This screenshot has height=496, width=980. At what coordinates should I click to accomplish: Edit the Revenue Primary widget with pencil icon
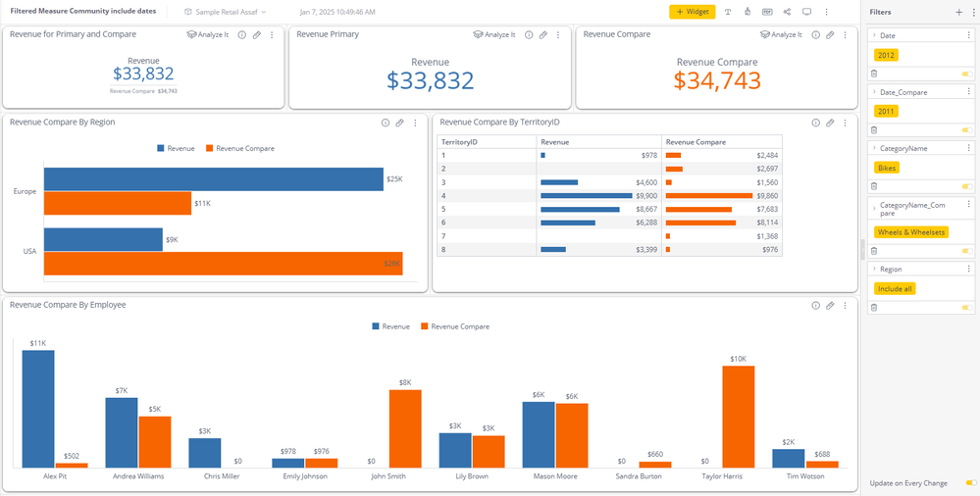tap(543, 34)
